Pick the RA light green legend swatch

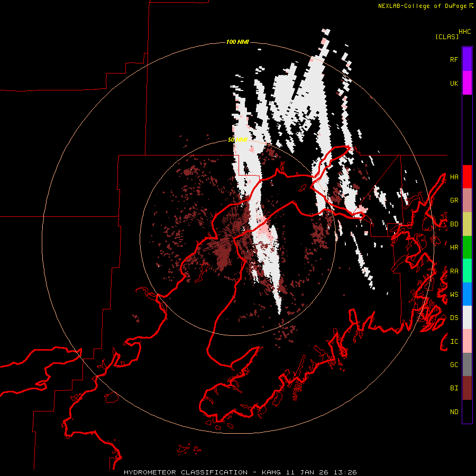point(467,271)
